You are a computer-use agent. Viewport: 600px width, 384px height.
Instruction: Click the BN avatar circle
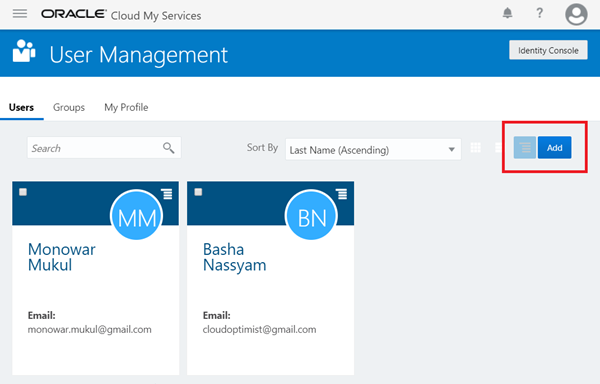[311, 215]
